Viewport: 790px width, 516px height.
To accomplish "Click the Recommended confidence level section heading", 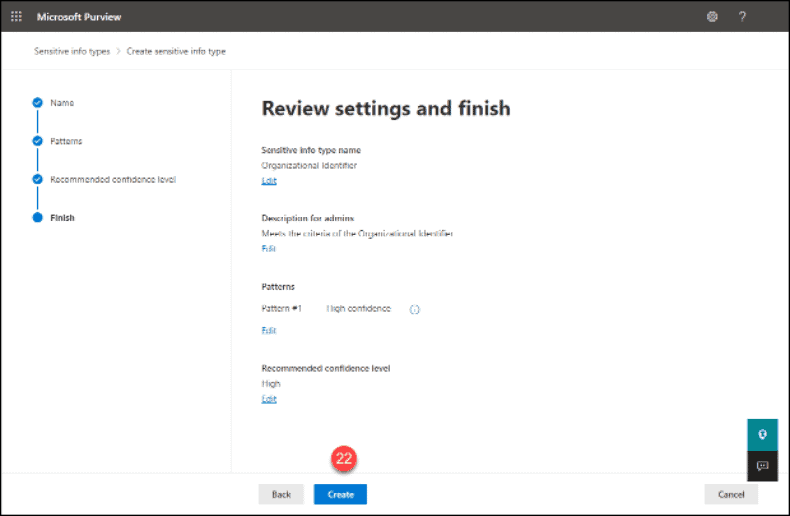I will (325, 368).
